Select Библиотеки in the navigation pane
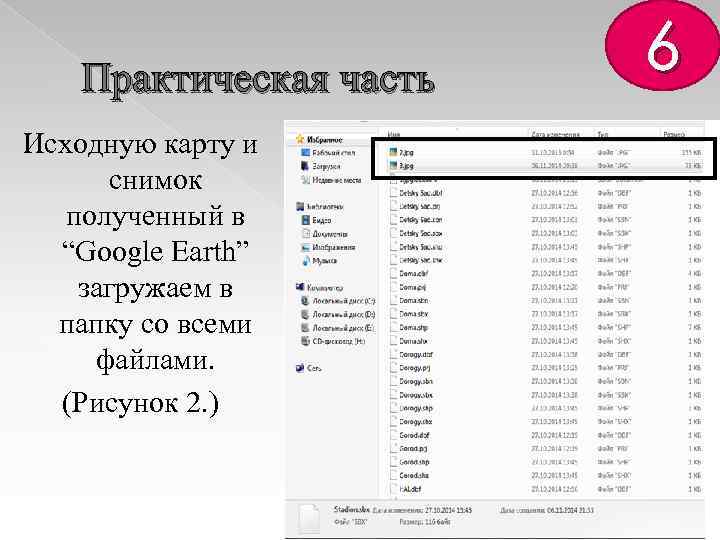This screenshot has width=720, height=540. (325, 207)
